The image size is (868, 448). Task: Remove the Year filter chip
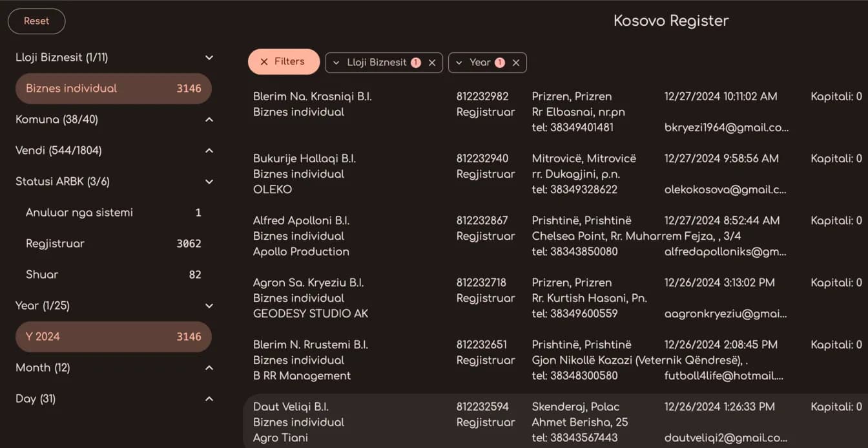point(516,63)
